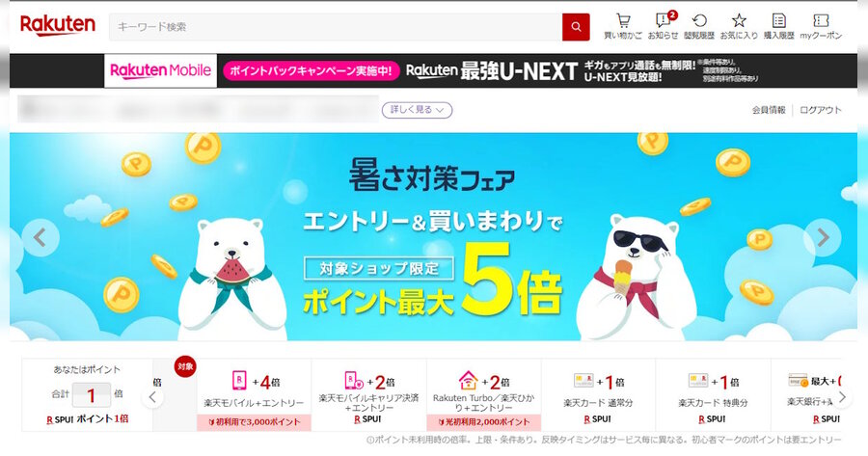Show next banner slide

823,237
